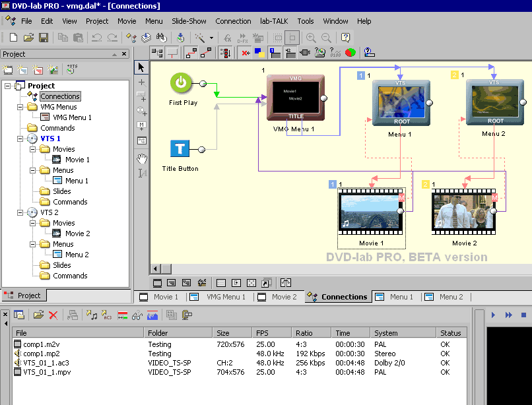Collapse the VTS 1 Movies folder
This screenshot has width=532, height=405.
[32, 149]
